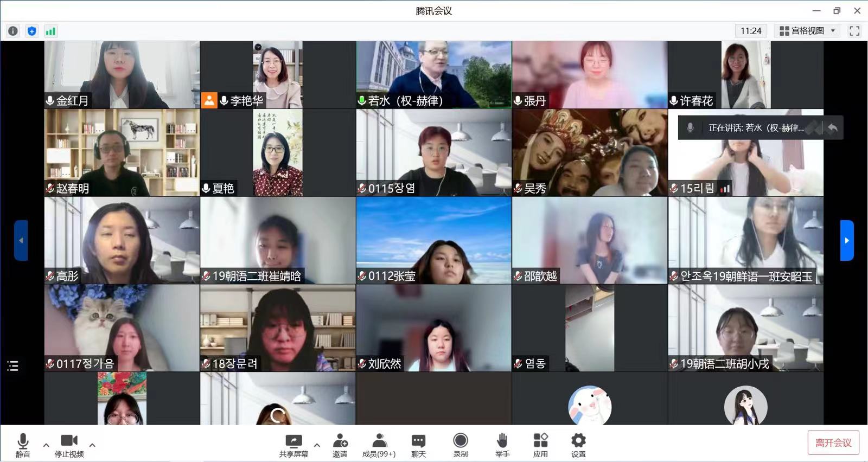Click the red 离开会议 button
The image size is (868, 462).
[833, 443]
